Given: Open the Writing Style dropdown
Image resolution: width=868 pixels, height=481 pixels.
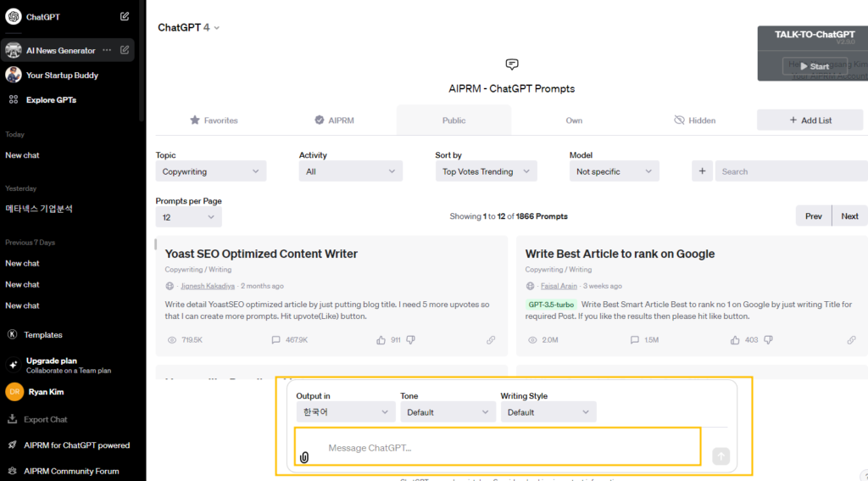Looking at the screenshot, I should point(548,411).
